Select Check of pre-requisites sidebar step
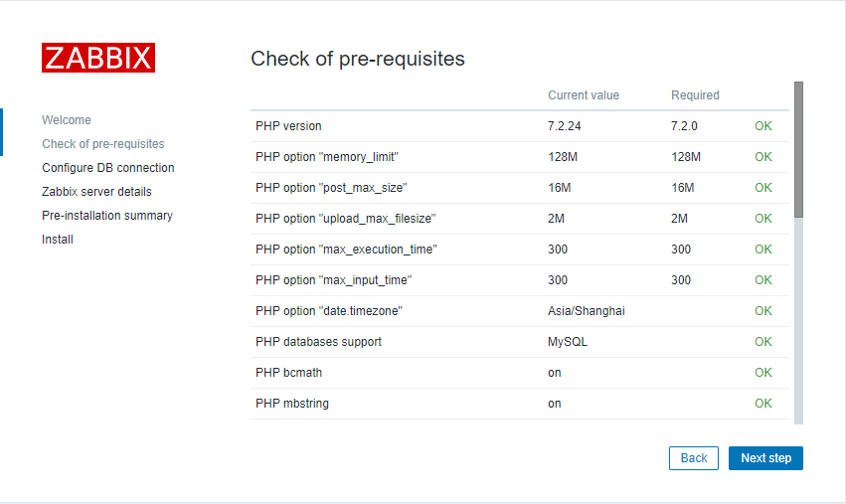Screen dimensions: 846x504 [103, 144]
